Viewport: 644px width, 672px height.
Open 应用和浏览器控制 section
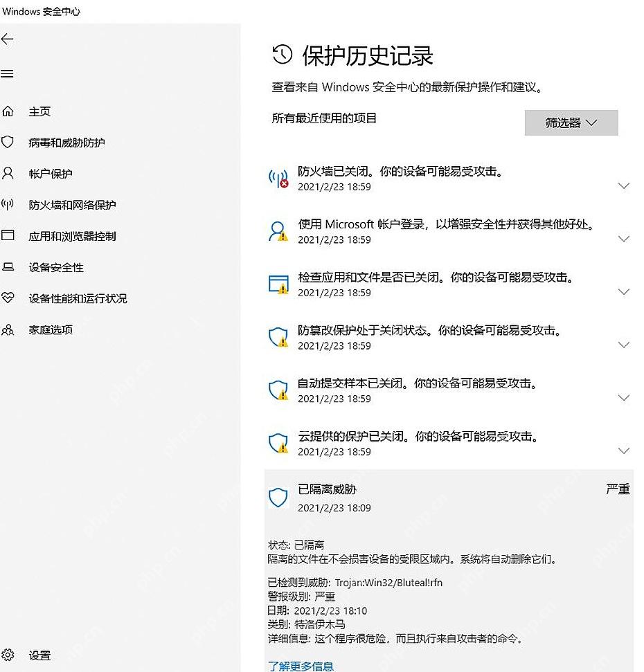click(x=72, y=236)
